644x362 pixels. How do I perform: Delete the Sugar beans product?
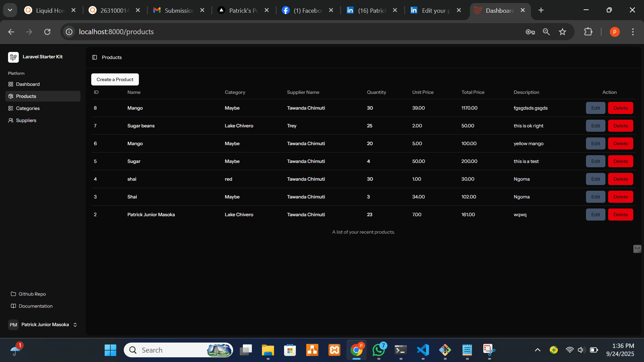[x=620, y=126]
